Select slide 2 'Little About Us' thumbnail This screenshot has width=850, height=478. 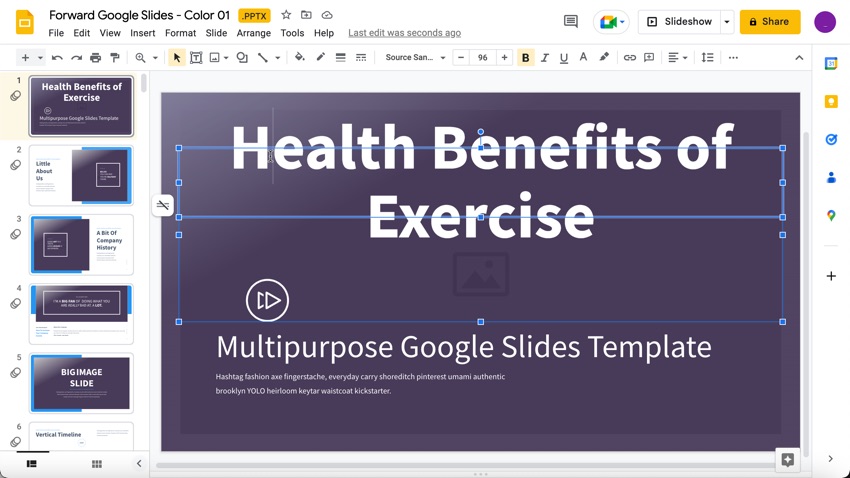(x=81, y=175)
